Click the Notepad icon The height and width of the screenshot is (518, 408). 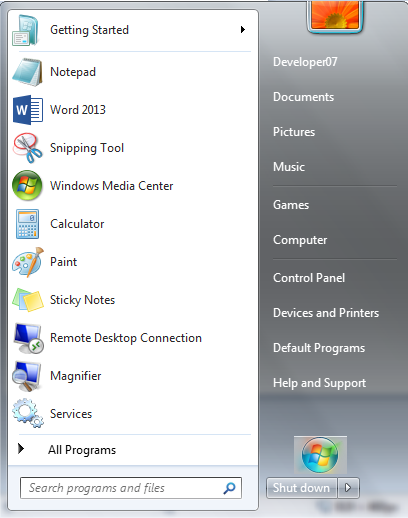pos(27,72)
